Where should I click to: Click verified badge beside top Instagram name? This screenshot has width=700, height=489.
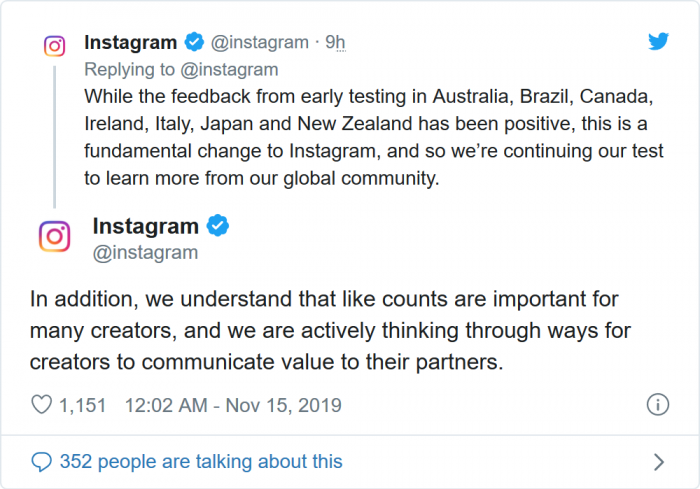click(194, 42)
